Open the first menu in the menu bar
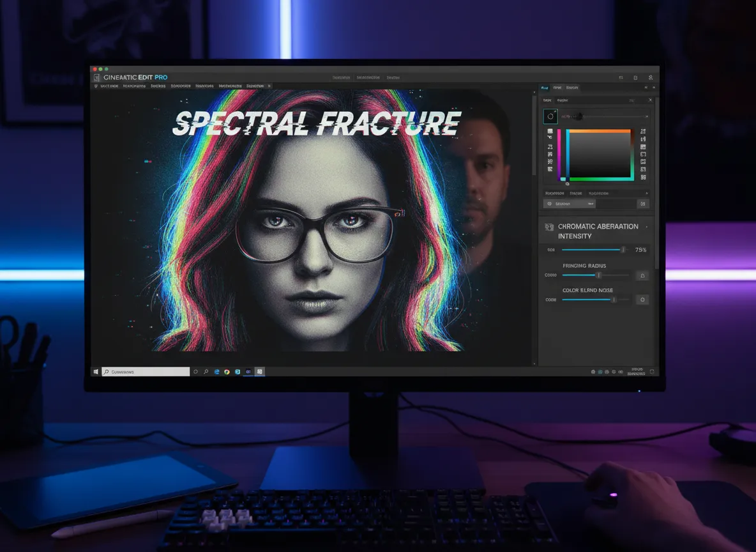 pyautogui.click(x=110, y=86)
